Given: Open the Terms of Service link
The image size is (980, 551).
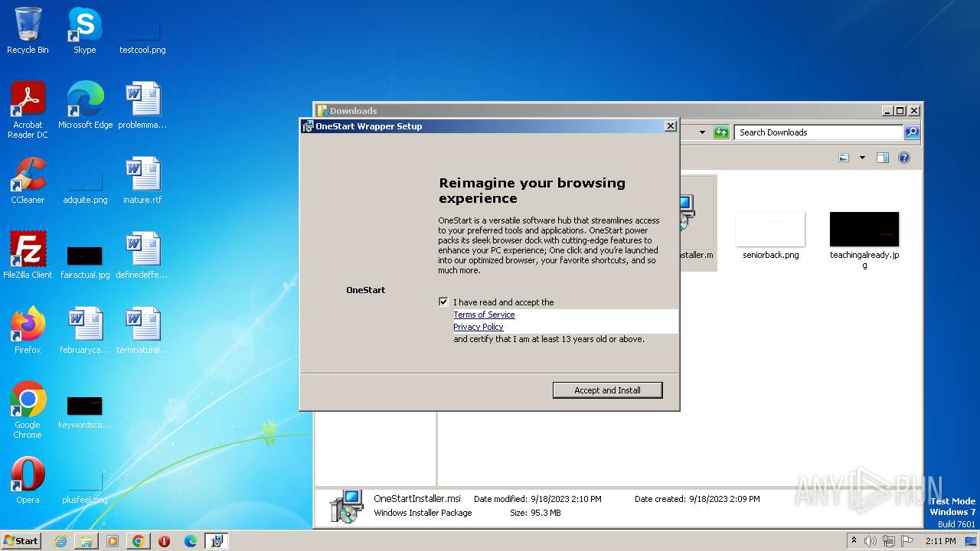Looking at the screenshot, I should [484, 315].
